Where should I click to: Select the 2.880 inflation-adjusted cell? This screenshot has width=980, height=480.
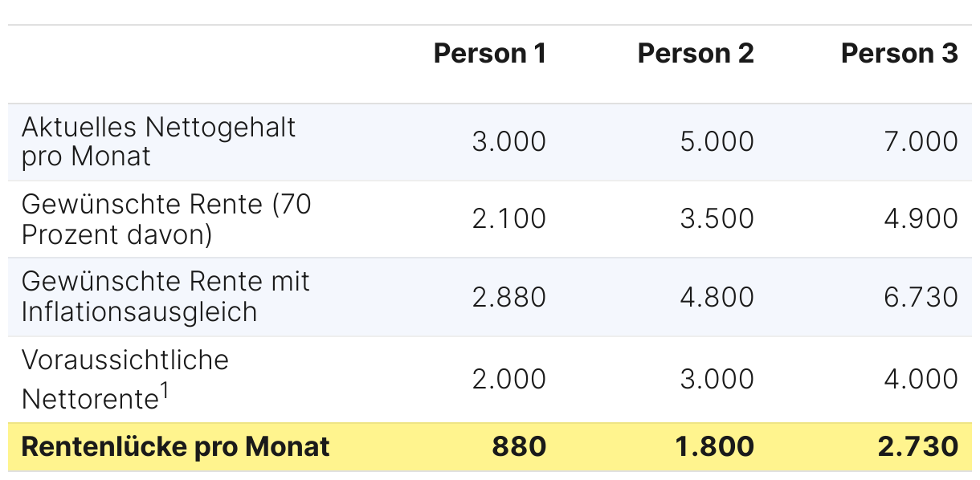(508, 297)
